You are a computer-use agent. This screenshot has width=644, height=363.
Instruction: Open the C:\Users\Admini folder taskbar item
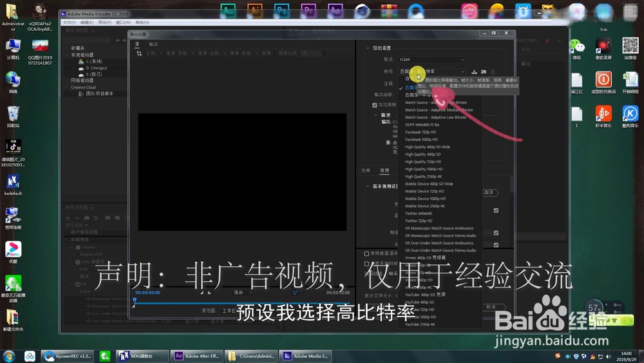[251, 356]
